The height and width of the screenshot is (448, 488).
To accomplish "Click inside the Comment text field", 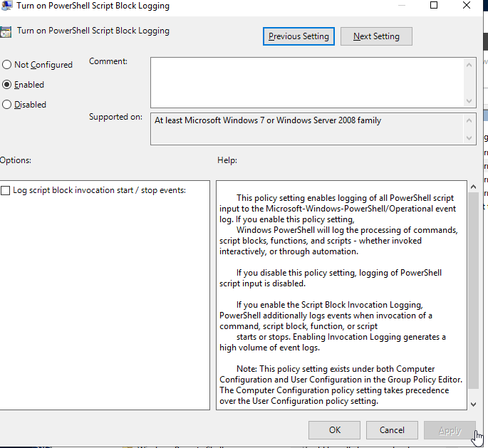I will tap(306, 83).
